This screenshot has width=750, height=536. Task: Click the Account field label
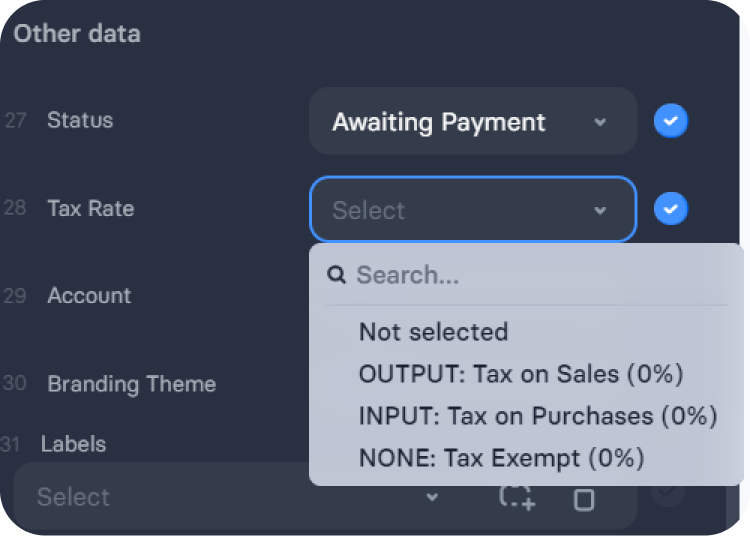coord(89,295)
